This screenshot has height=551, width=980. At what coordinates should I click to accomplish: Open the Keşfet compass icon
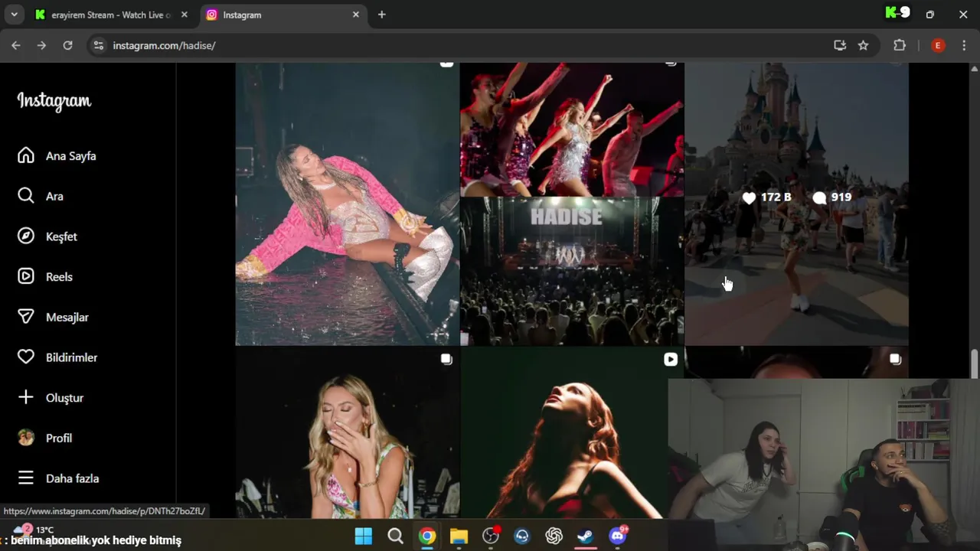(x=26, y=236)
